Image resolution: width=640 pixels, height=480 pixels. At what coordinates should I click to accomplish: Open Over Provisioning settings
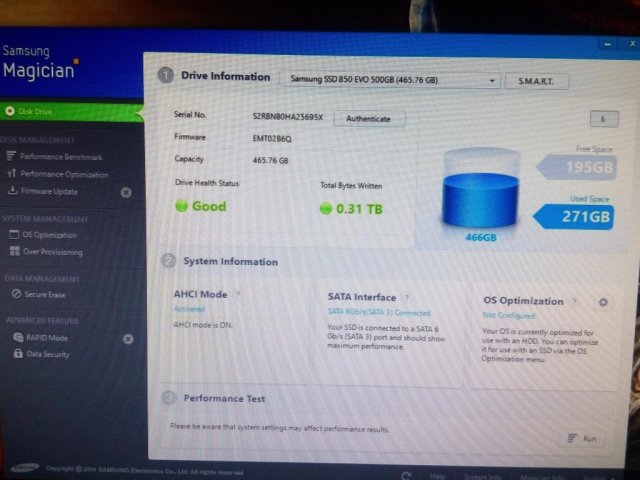pos(52,252)
